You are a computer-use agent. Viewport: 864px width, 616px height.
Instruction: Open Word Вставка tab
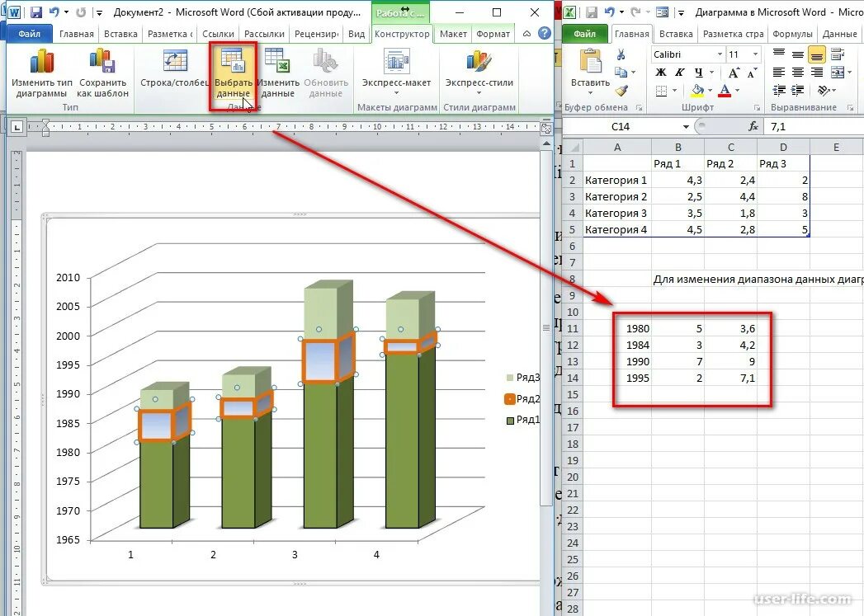tap(120, 34)
